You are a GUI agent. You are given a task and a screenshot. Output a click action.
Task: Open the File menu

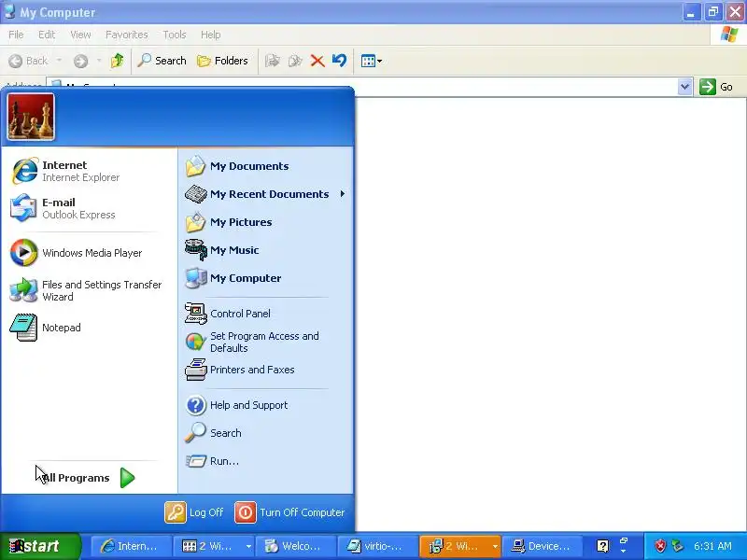(16, 35)
